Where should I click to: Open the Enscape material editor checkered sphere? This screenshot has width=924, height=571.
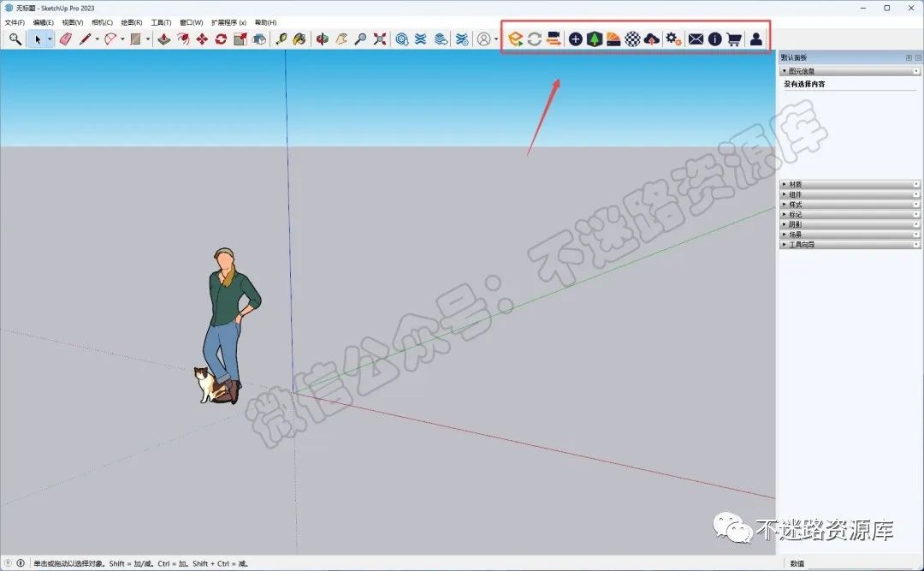tap(633, 39)
